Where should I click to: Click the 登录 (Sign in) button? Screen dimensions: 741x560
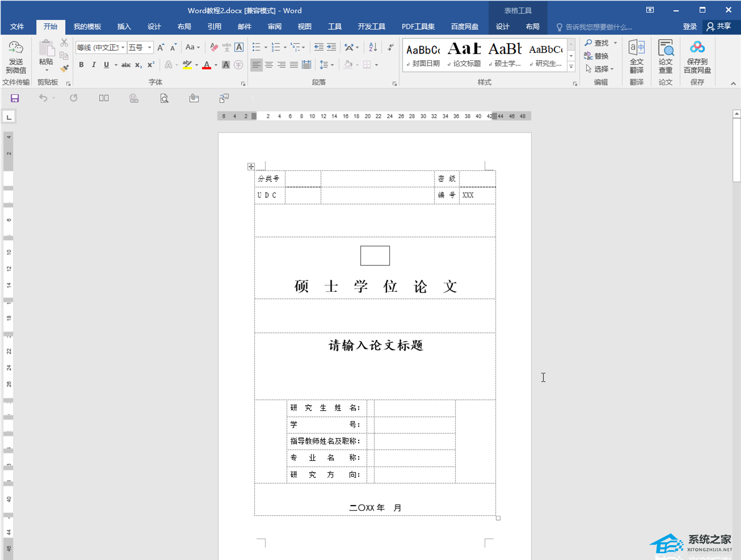(689, 27)
